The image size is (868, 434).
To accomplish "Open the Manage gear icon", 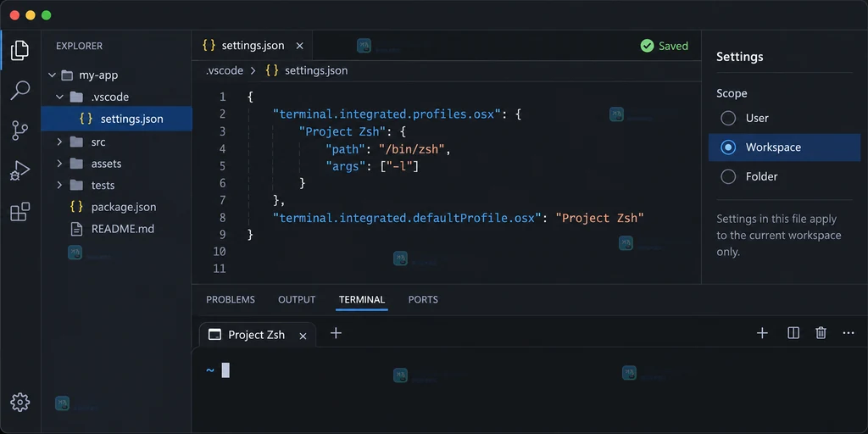I will coord(20,403).
